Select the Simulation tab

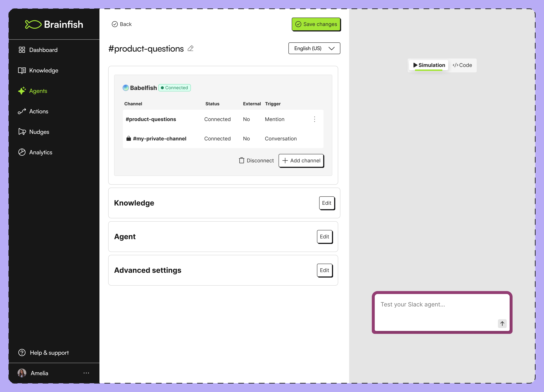coord(429,65)
